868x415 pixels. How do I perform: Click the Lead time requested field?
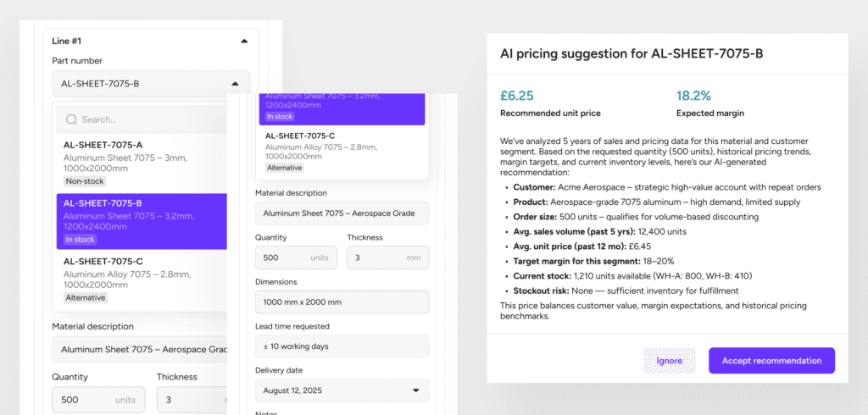tap(342, 346)
